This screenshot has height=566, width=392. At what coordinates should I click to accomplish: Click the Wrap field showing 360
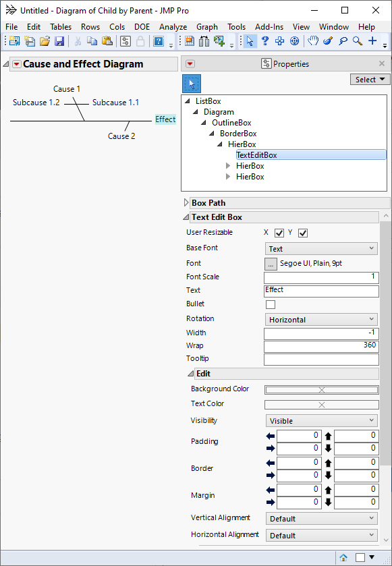click(x=321, y=347)
